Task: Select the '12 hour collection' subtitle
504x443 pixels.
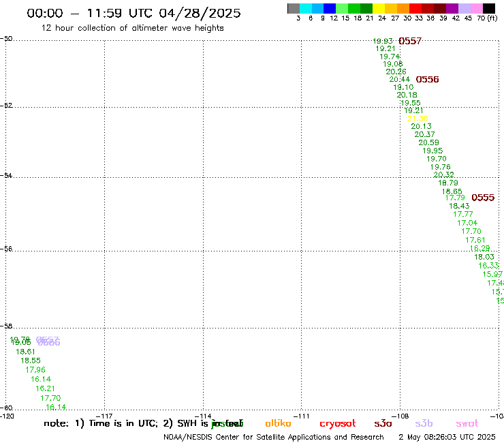Action: tap(132, 28)
